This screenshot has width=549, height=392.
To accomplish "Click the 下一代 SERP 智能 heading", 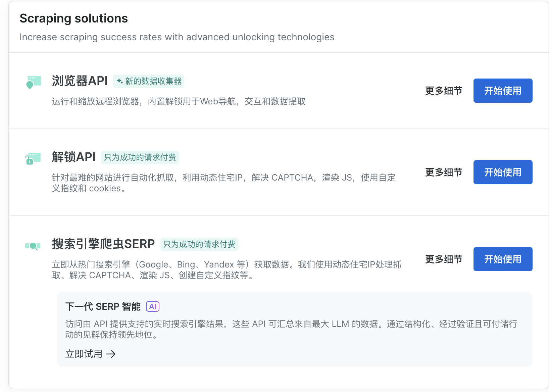I will click(103, 306).
